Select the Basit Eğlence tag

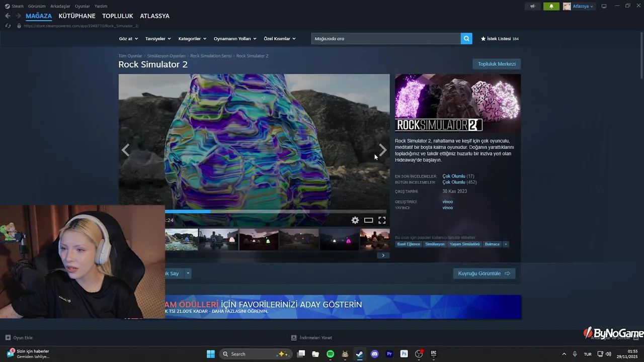tap(409, 244)
